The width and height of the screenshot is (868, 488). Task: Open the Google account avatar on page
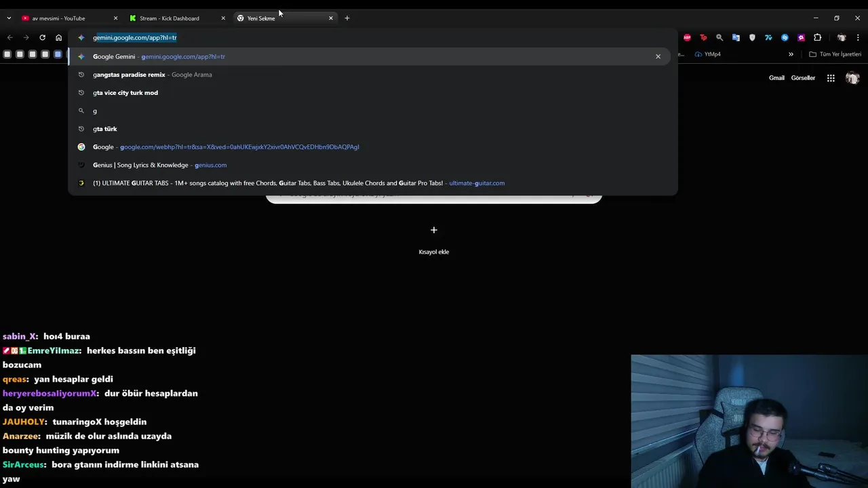[x=852, y=78]
